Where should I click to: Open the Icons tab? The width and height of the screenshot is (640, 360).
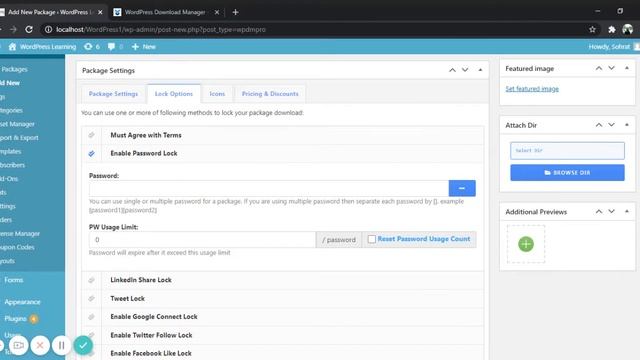pyautogui.click(x=217, y=94)
